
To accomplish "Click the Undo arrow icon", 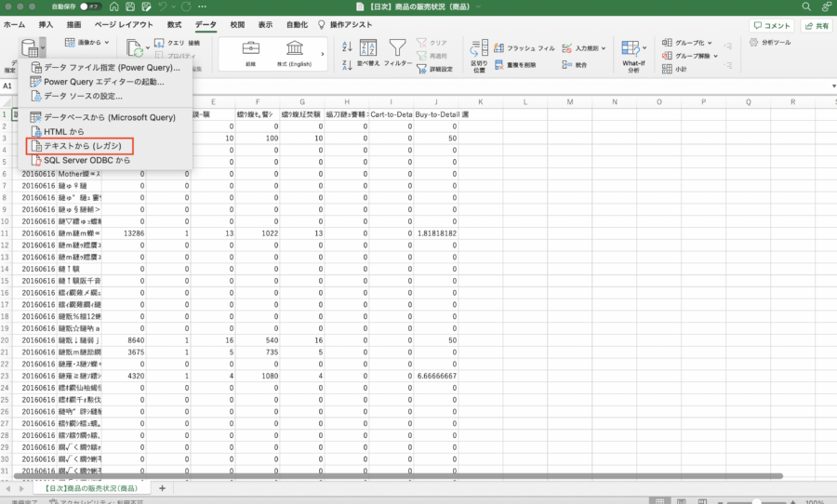I will pos(163,7).
